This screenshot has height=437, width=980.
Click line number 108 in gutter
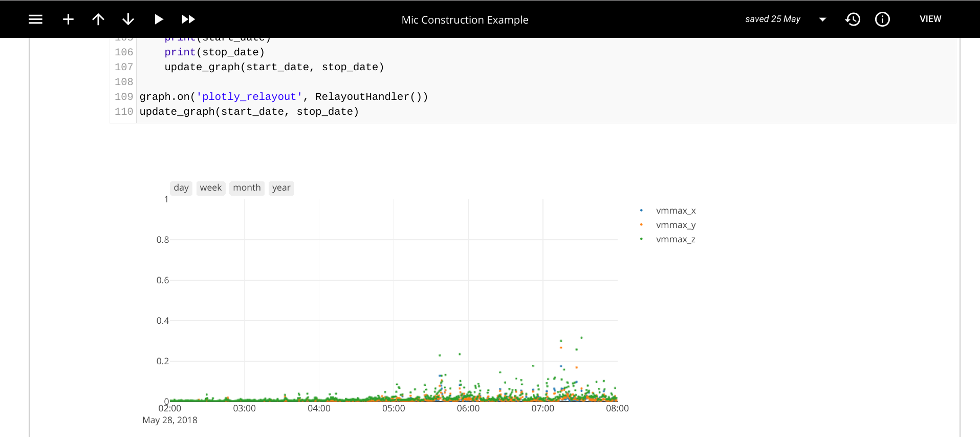click(124, 82)
